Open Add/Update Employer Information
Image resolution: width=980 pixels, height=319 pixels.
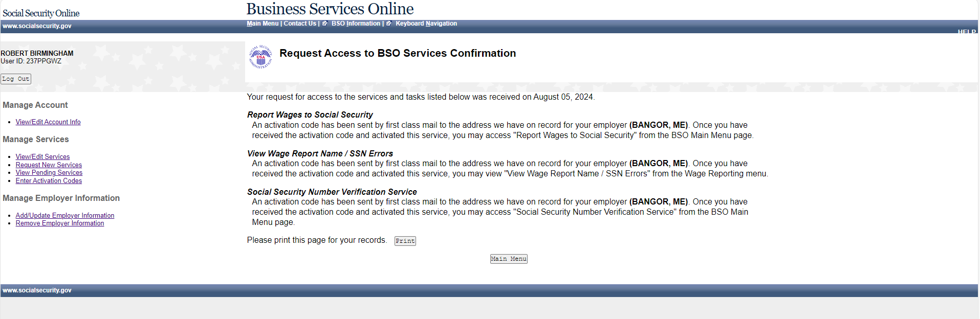(65, 216)
